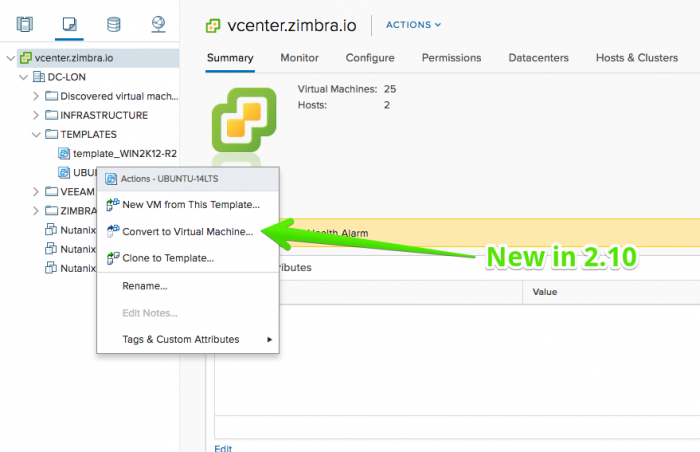The height and width of the screenshot is (452, 700).
Task: Open the Edit link below attributes
Action: (x=223, y=448)
